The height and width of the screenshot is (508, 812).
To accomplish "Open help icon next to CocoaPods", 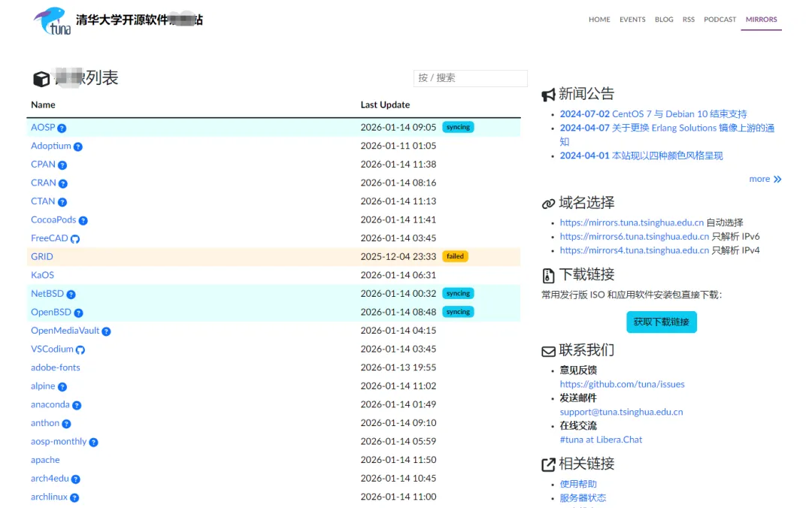I will [x=83, y=221].
